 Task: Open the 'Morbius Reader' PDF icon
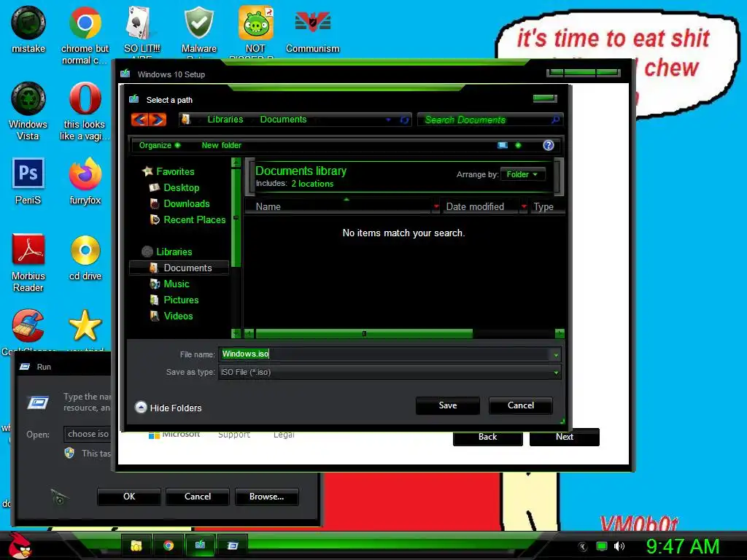28,249
